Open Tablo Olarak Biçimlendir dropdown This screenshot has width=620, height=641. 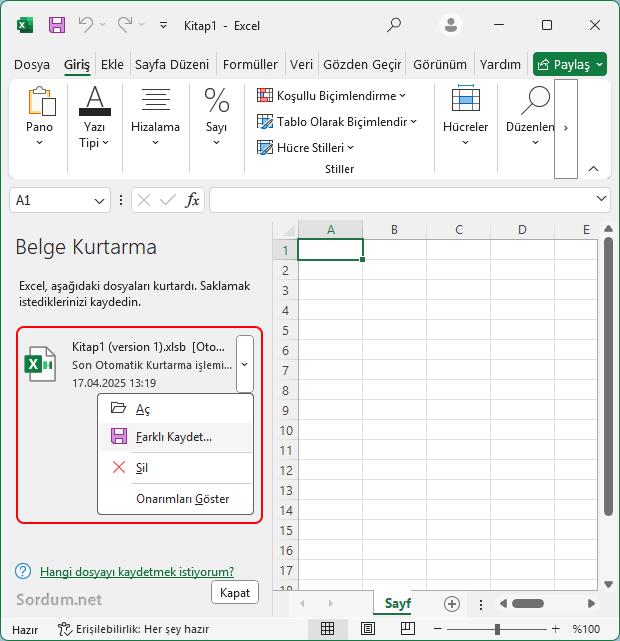coord(337,122)
